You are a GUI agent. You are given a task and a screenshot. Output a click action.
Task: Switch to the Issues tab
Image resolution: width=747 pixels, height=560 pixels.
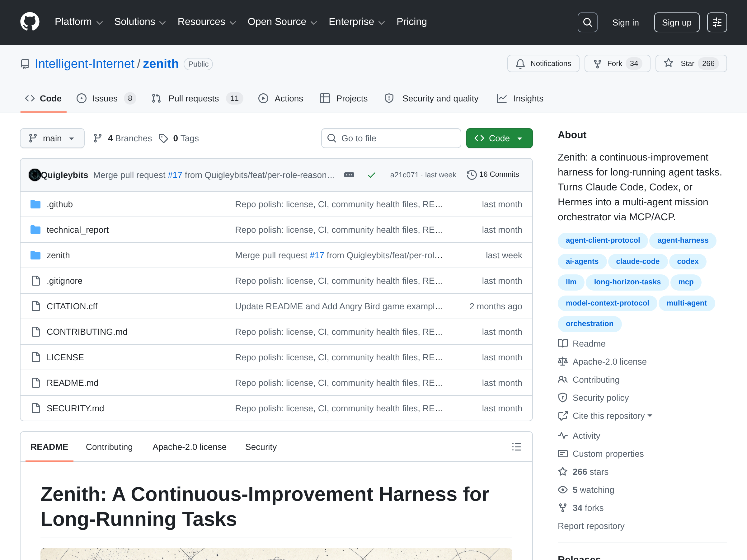[x=106, y=99]
